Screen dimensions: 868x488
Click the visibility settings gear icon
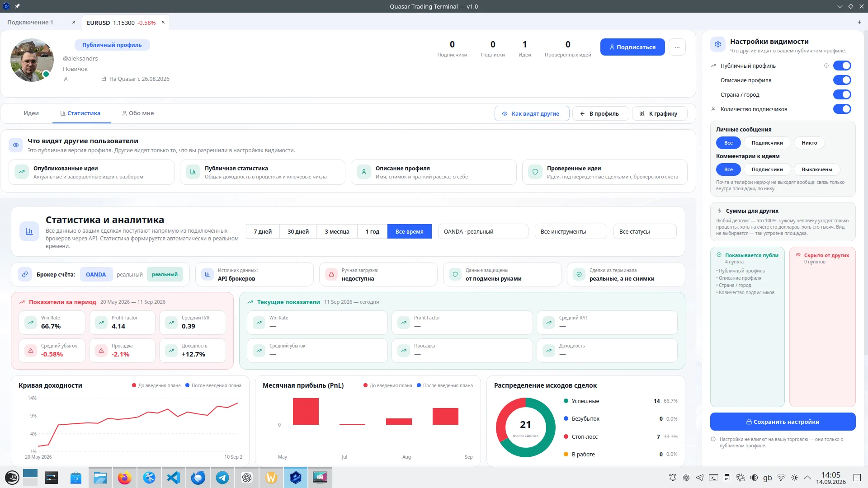(718, 45)
